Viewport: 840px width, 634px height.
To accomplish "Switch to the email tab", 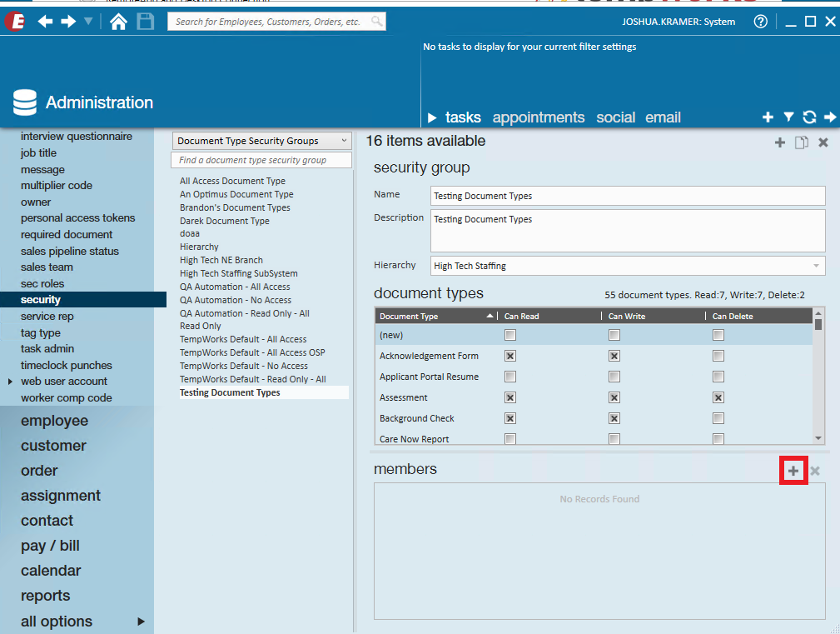I will click(x=664, y=117).
